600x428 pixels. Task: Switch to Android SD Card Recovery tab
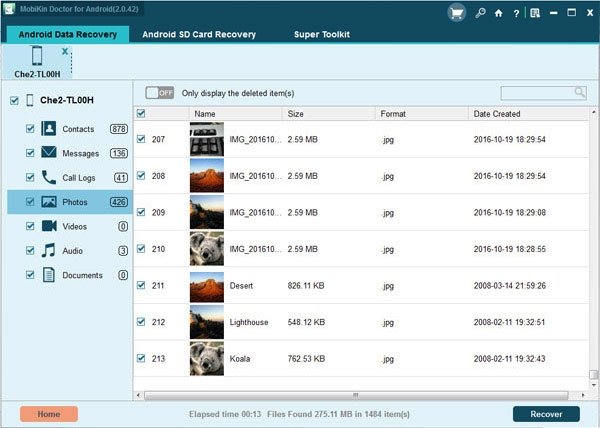pos(199,34)
